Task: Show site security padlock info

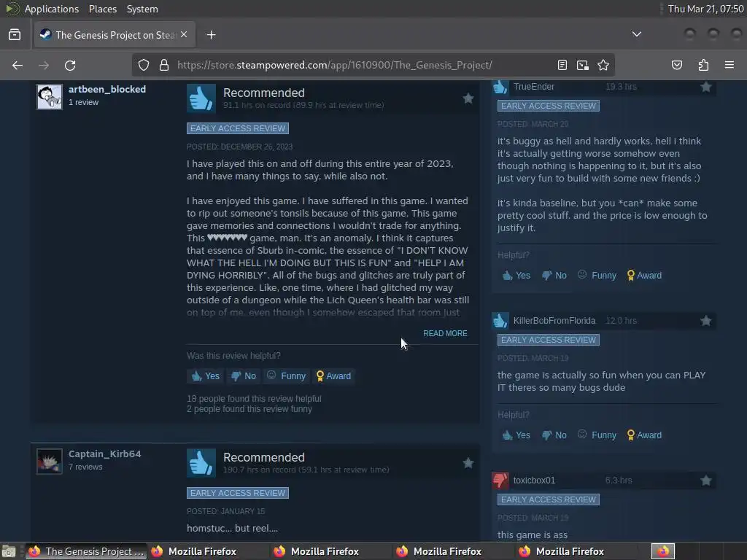Action: pos(164,65)
